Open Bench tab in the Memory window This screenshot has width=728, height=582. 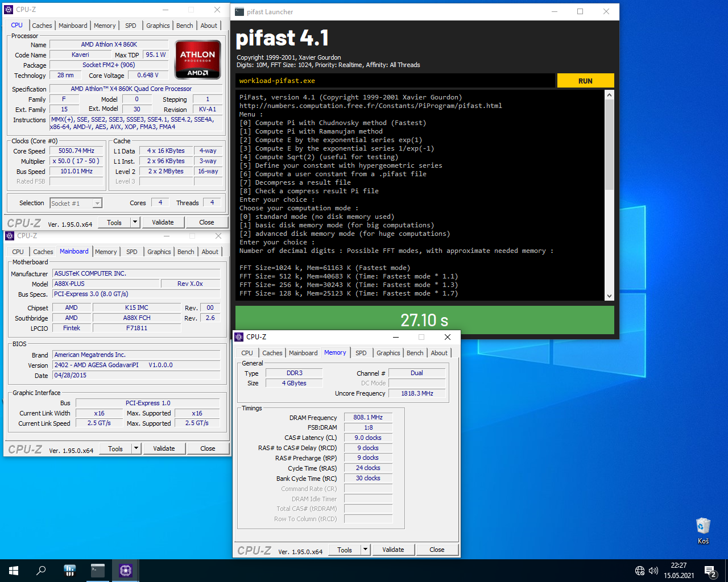[x=415, y=353]
